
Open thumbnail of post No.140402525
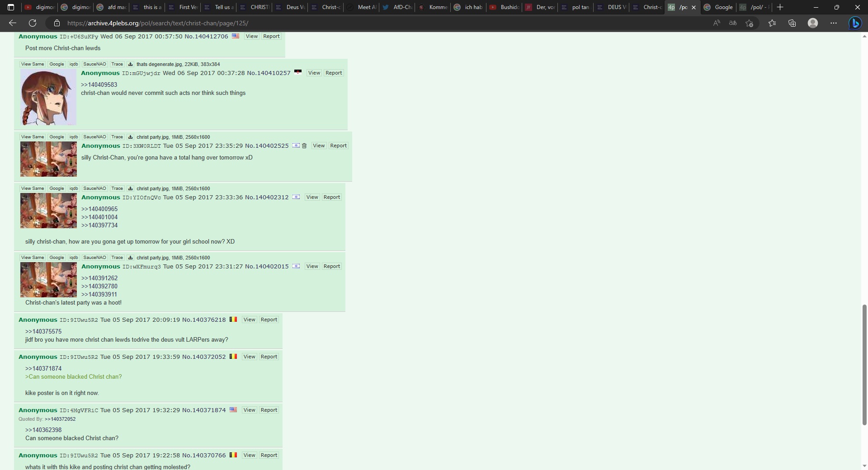pos(48,159)
